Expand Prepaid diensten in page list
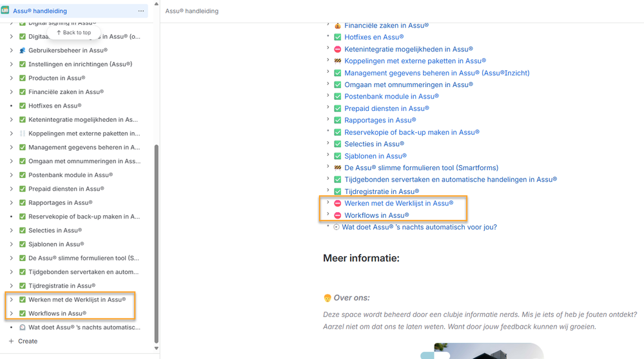 (327, 107)
